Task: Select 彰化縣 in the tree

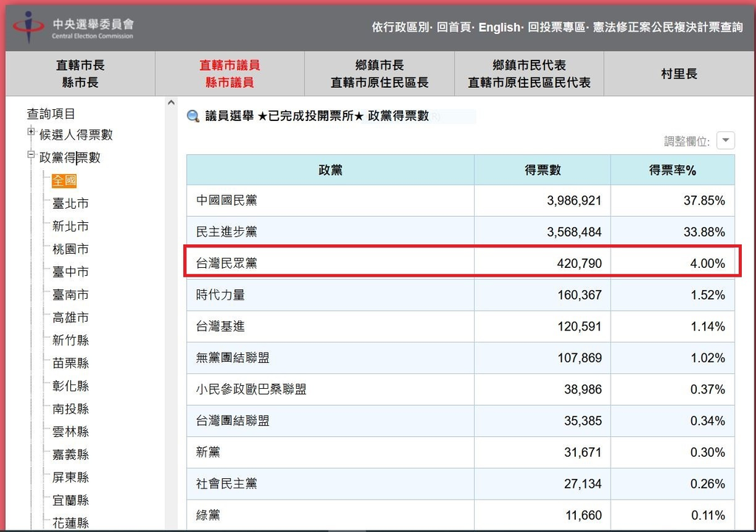Action: point(70,386)
